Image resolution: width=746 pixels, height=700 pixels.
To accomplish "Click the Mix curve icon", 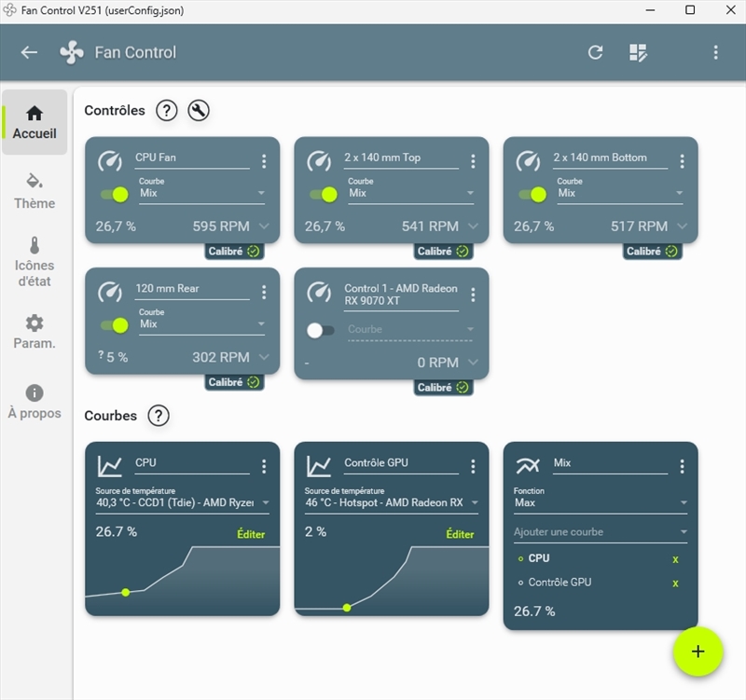I will [x=528, y=466].
